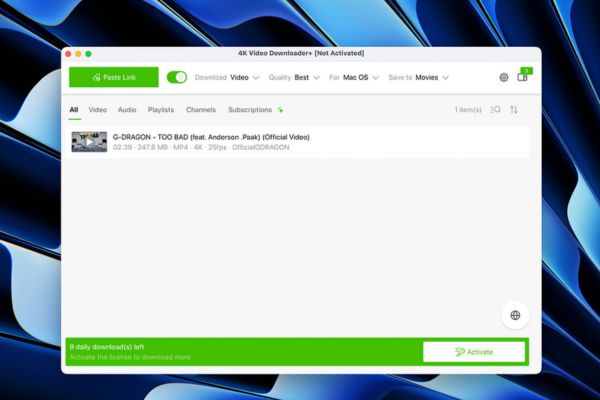Open the Save to Movies dropdown
This screenshot has width=600, height=400.
pos(419,77)
